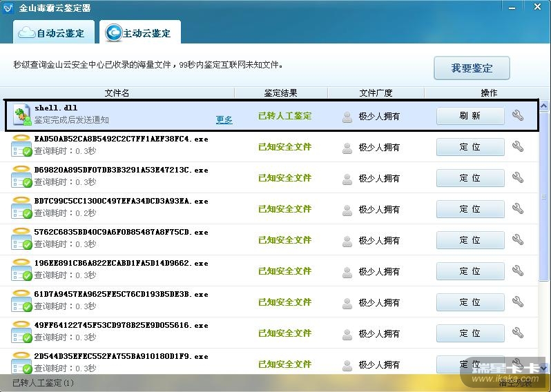Click safe-file icon of 61D7A9457EA9625FE5C76CD193B5DE3B.exe

(21, 301)
